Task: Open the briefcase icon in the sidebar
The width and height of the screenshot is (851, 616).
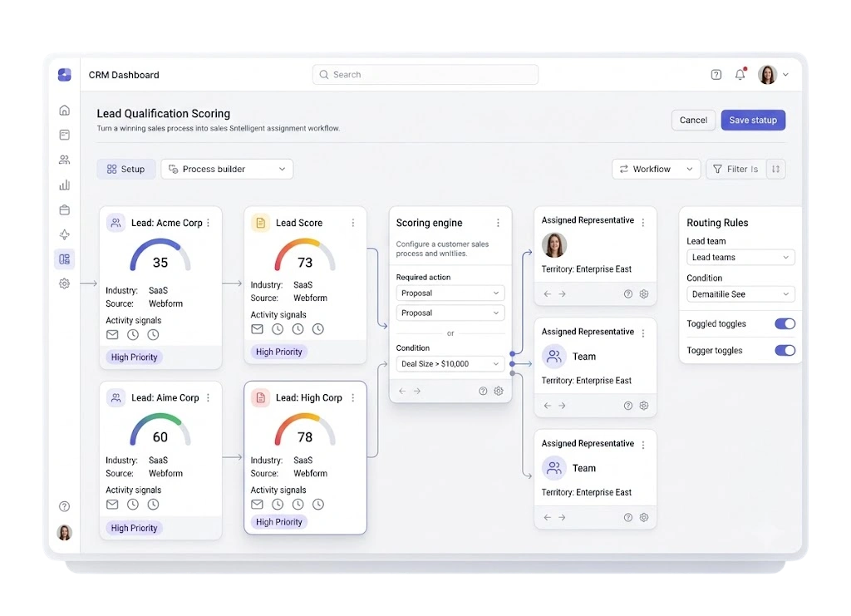Action: pyautogui.click(x=65, y=210)
